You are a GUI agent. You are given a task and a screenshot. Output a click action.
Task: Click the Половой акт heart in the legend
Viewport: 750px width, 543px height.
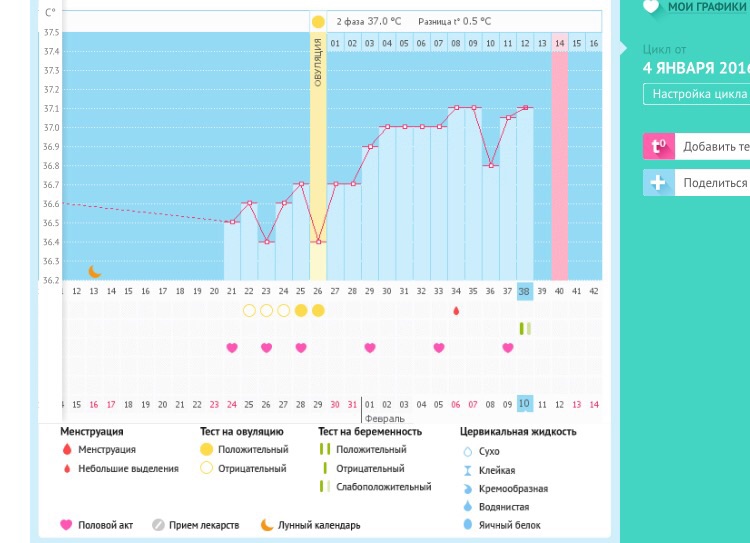pyautogui.click(x=66, y=525)
